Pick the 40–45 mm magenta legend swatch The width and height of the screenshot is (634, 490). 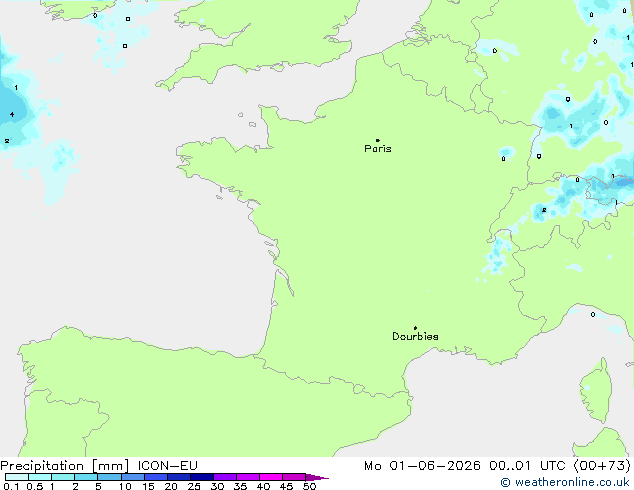271,477
